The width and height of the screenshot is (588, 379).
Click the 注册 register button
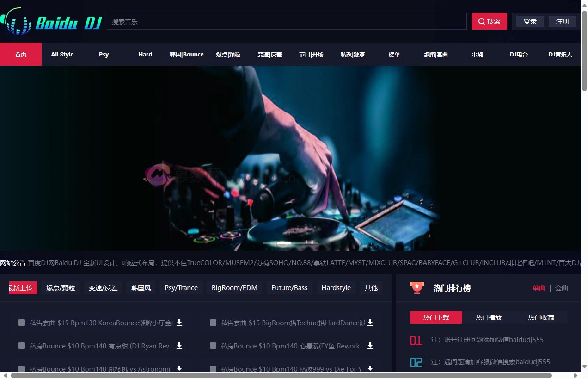[x=562, y=21]
